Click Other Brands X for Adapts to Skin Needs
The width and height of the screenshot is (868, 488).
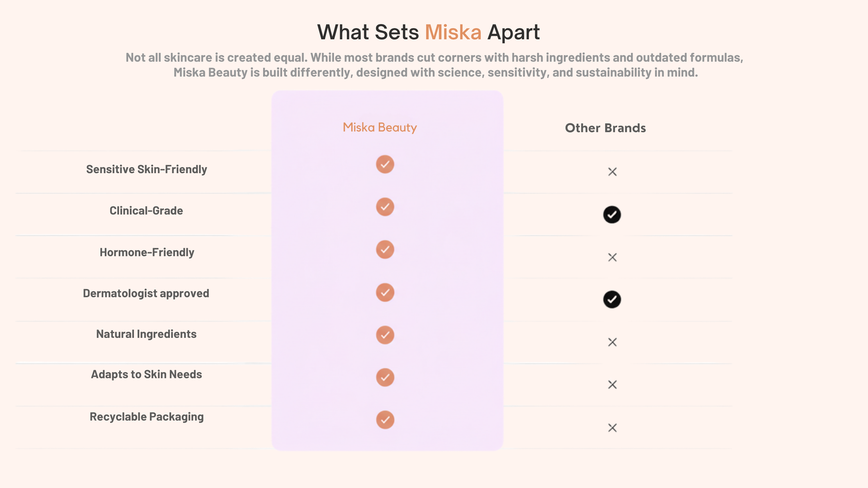612,385
